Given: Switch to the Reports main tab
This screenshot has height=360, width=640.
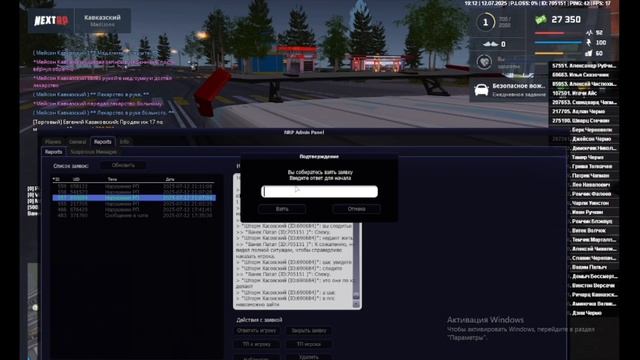Looking at the screenshot, I should coord(102,142).
